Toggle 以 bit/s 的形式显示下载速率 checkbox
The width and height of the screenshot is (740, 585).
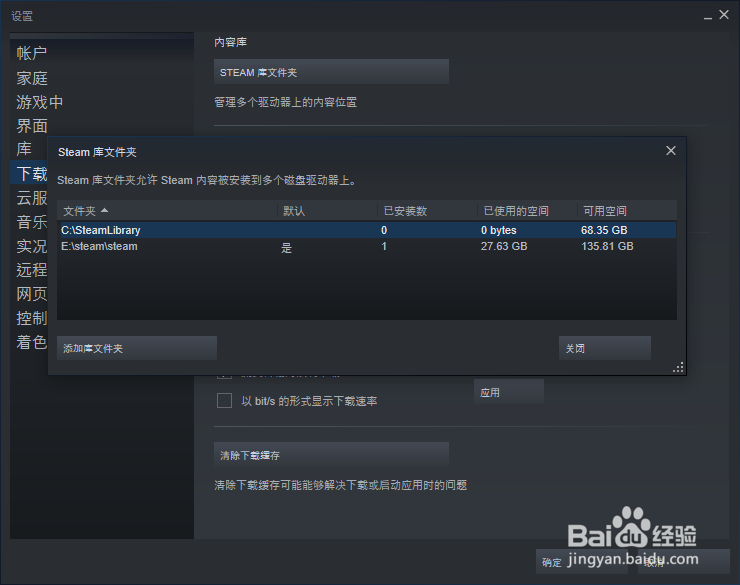(x=224, y=401)
